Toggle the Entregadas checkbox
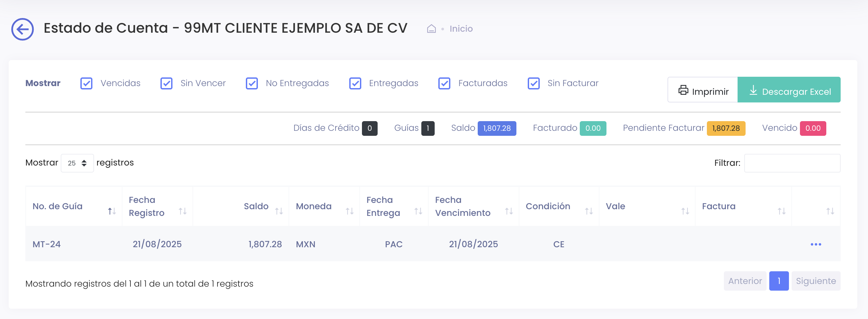 (x=356, y=83)
